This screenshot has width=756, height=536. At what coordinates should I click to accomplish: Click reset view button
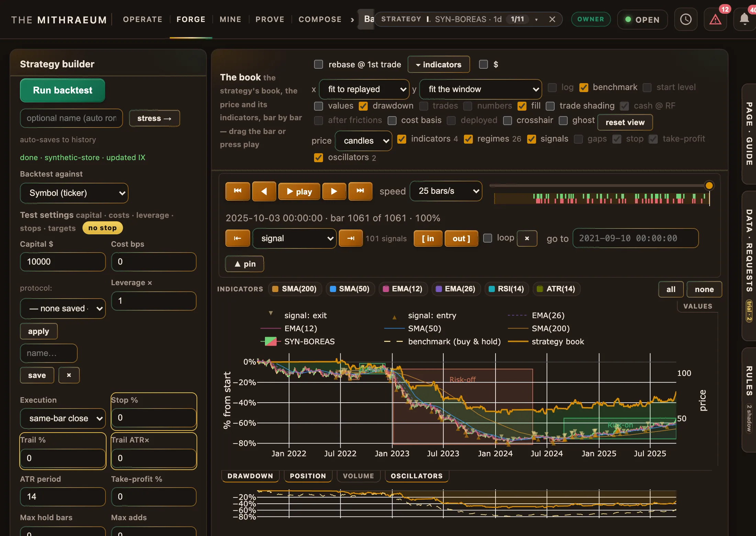(x=625, y=123)
